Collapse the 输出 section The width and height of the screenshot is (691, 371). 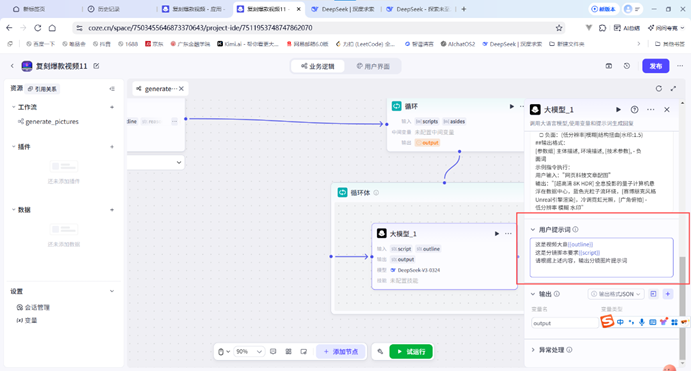(533, 294)
